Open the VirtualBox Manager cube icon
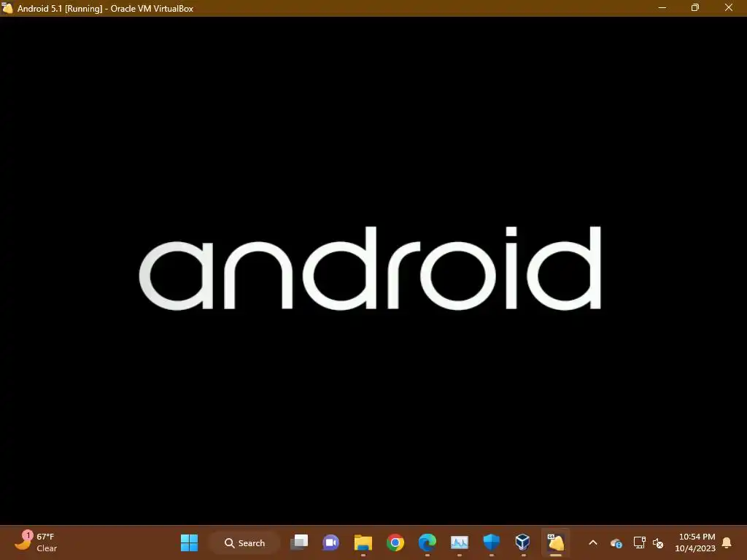747x560 pixels. point(523,542)
